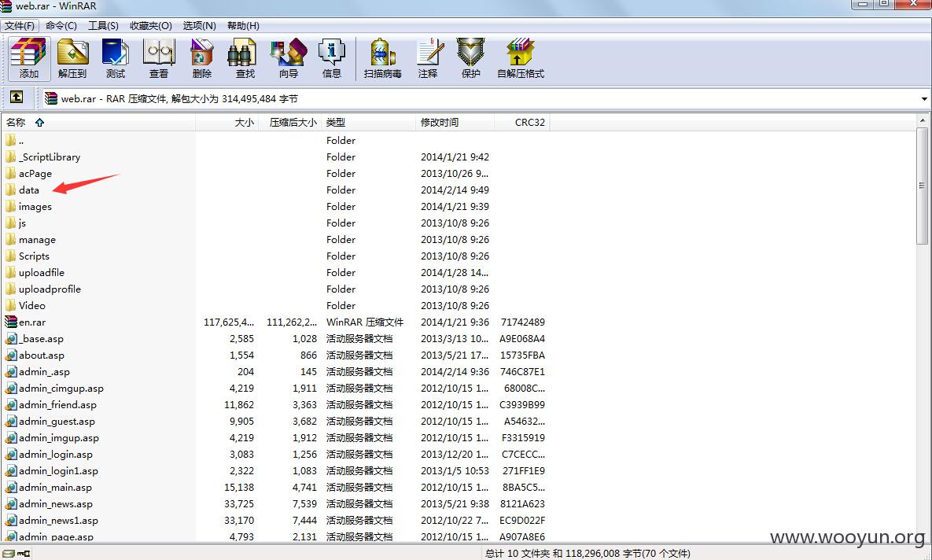Click the Comment (注释) toolbar icon
932x560 pixels.
point(428,58)
